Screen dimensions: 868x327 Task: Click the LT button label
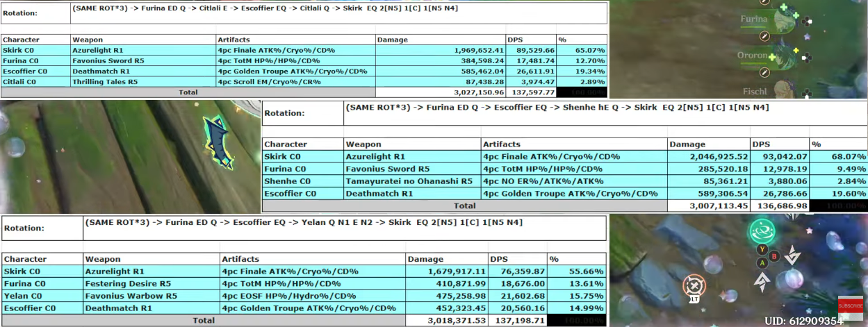click(x=694, y=300)
